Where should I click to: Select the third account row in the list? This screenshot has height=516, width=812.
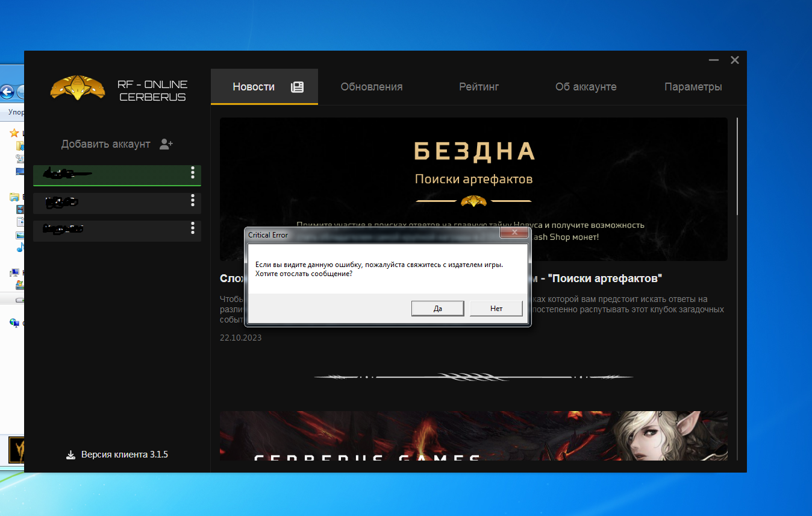point(117,230)
